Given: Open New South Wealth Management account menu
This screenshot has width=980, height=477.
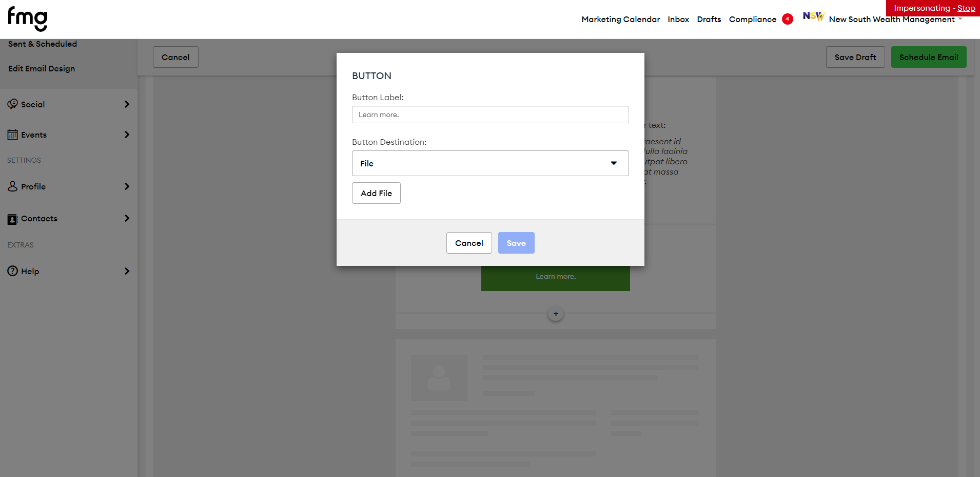Looking at the screenshot, I should click(x=895, y=20).
